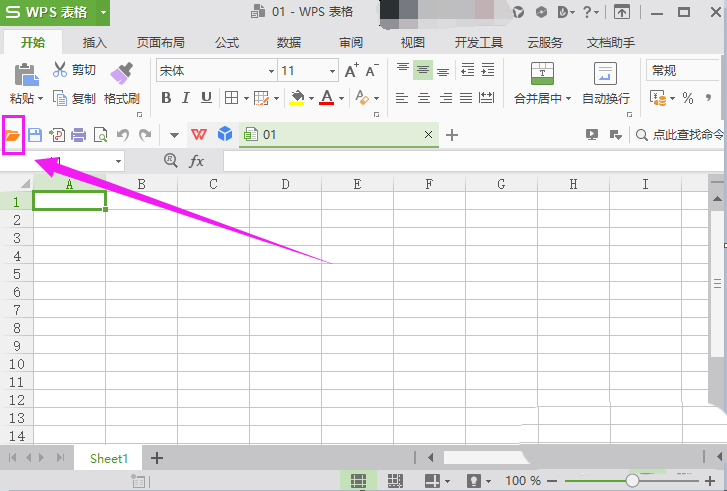Open print preview icon
Screen dimensions: 727x491
(x=100, y=135)
